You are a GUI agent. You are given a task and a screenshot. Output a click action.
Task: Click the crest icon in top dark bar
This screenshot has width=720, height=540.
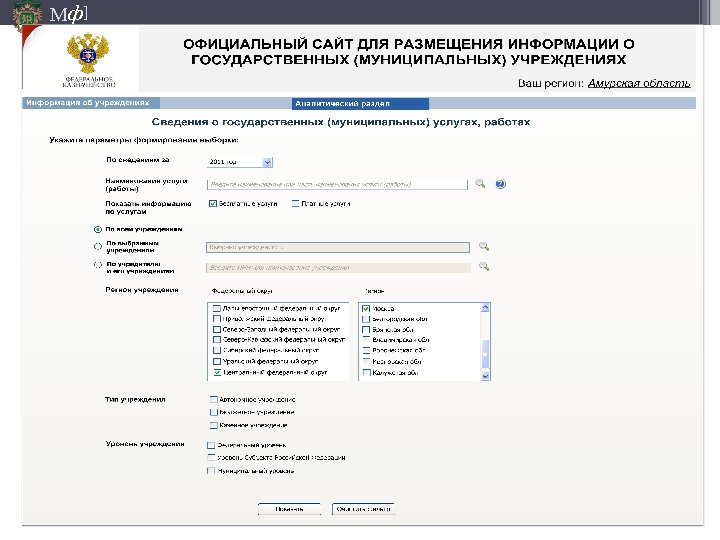pyautogui.click(x=27, y=16)
